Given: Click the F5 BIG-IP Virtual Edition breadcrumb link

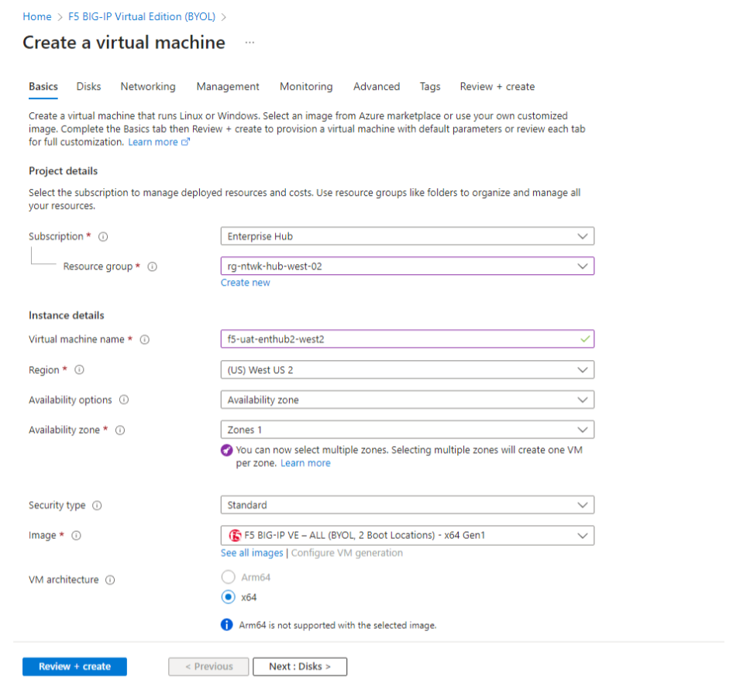Looking at the screenshot, I should [x=141, y=16].
